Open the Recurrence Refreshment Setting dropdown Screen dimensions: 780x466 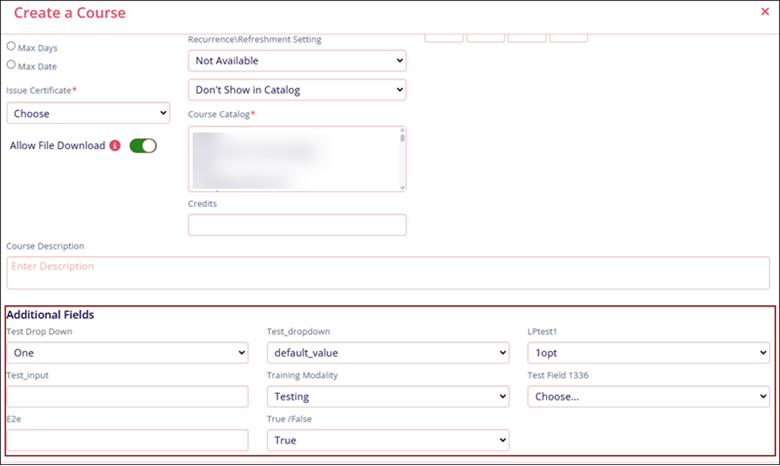pos(297,61)
